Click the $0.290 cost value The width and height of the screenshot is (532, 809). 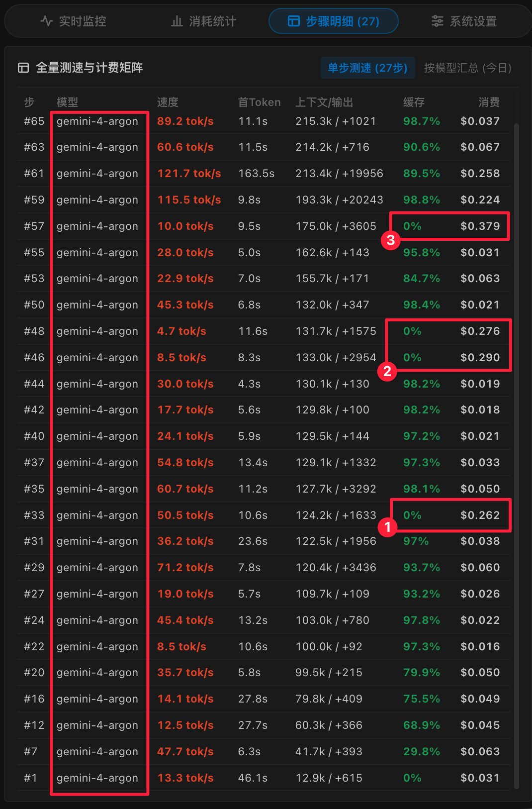pos(480,358)
